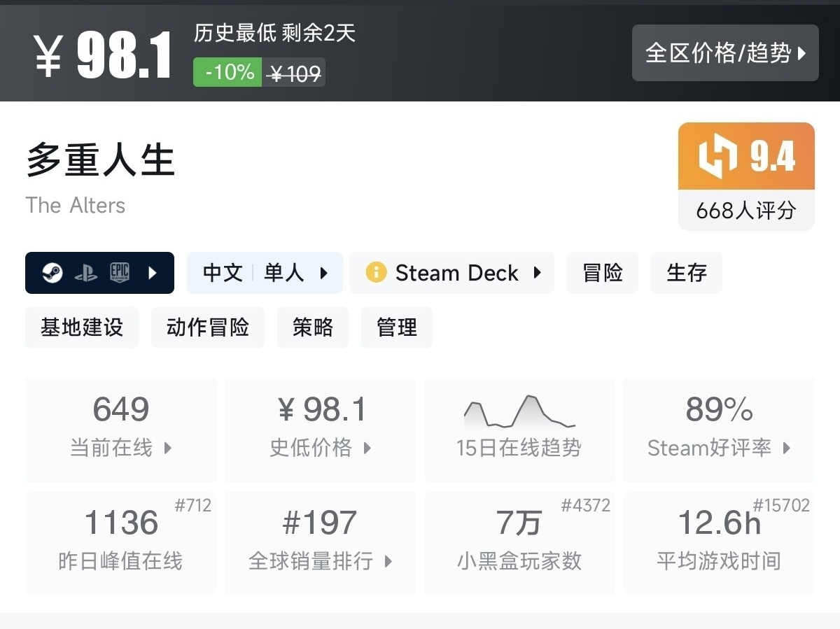Open the 15日在线趋势 chart
Screen dimensions: 840x629
coord(519,430)
